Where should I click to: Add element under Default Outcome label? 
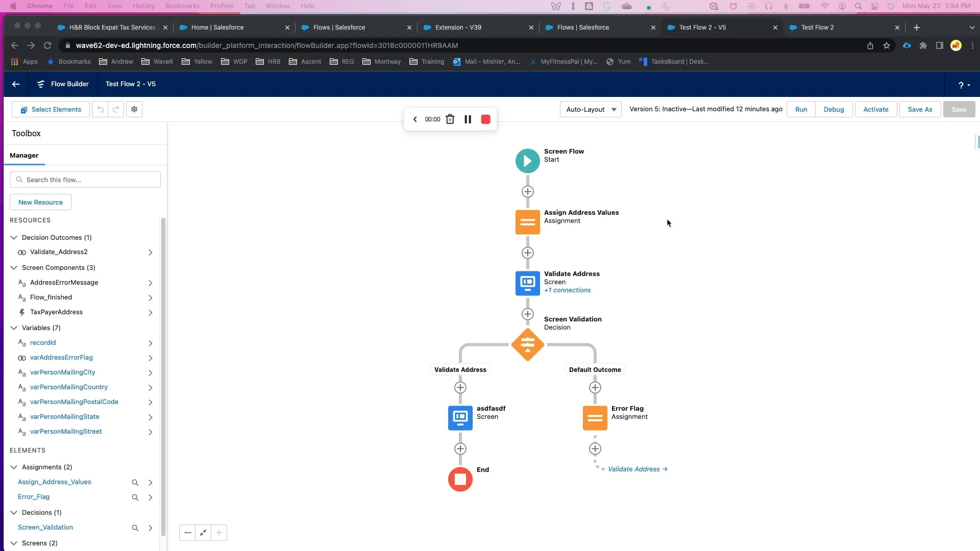(595, 388)
